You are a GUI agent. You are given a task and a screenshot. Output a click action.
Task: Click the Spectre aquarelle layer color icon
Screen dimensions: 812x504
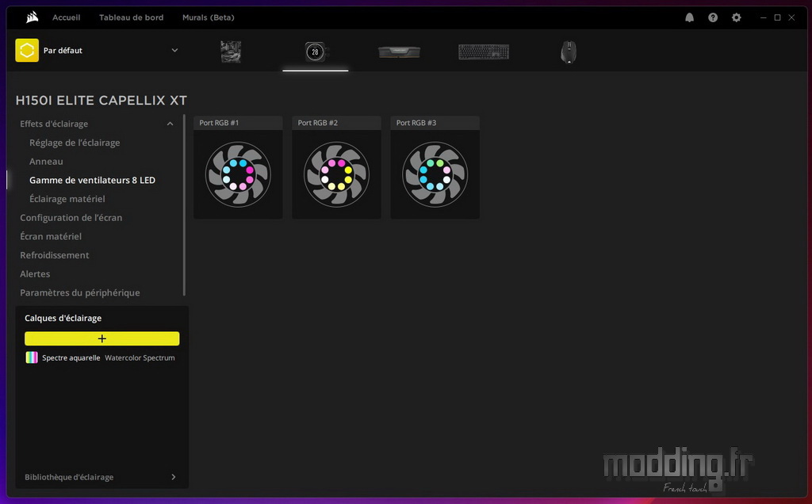pyautogui.click(x=32, y=357)
